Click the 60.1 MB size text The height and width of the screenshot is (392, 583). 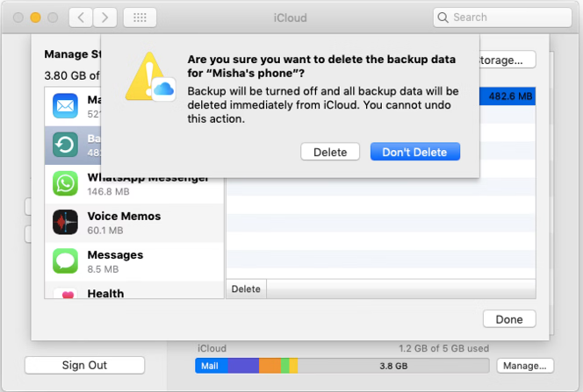click(105, 231)
